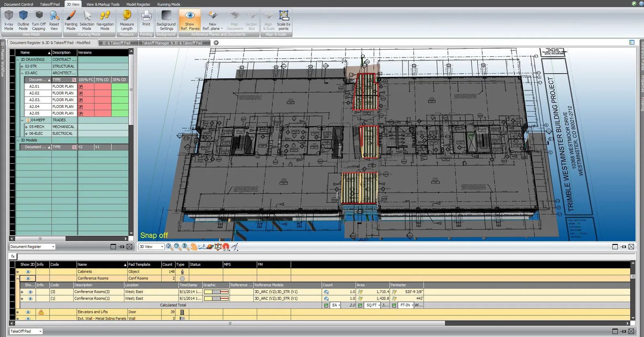Open FT-IN unit dropdown
644x337 pixels.
click(413, 305)
